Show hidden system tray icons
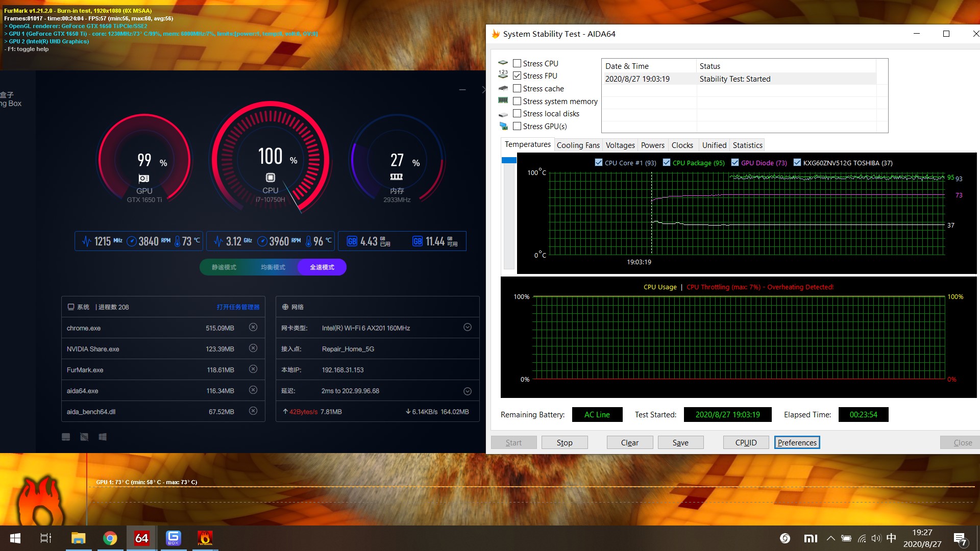This screenshot has height=551, width=980. (830, 538)
